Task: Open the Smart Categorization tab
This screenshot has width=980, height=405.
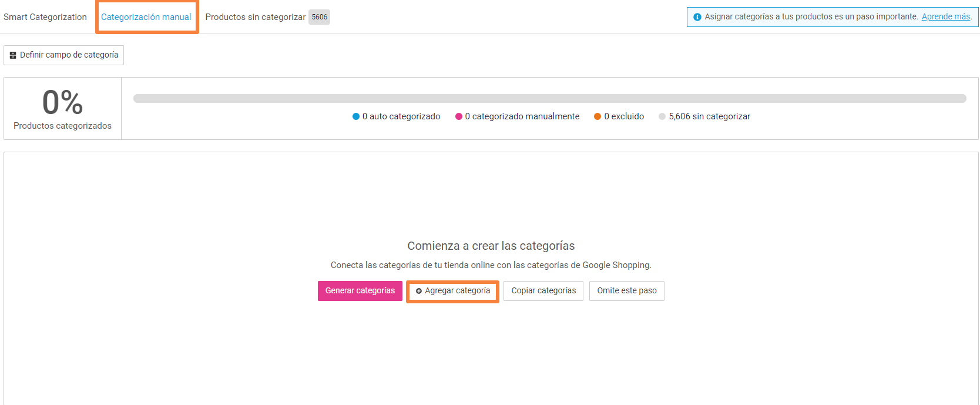Action: [x=45, y=17]
